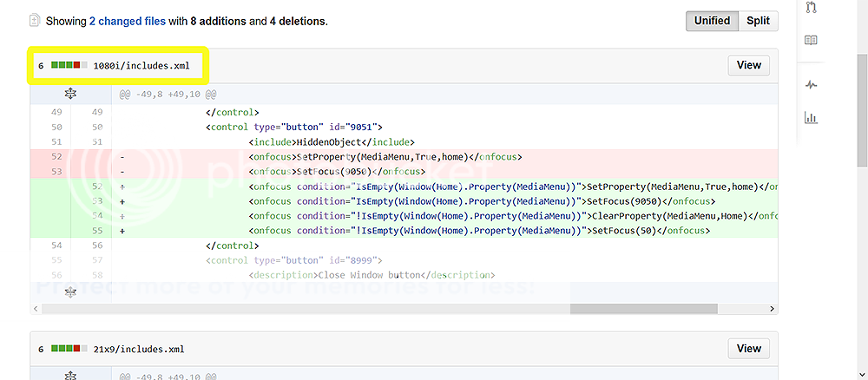Open the pull requests sidebar icon

[811, 7]
